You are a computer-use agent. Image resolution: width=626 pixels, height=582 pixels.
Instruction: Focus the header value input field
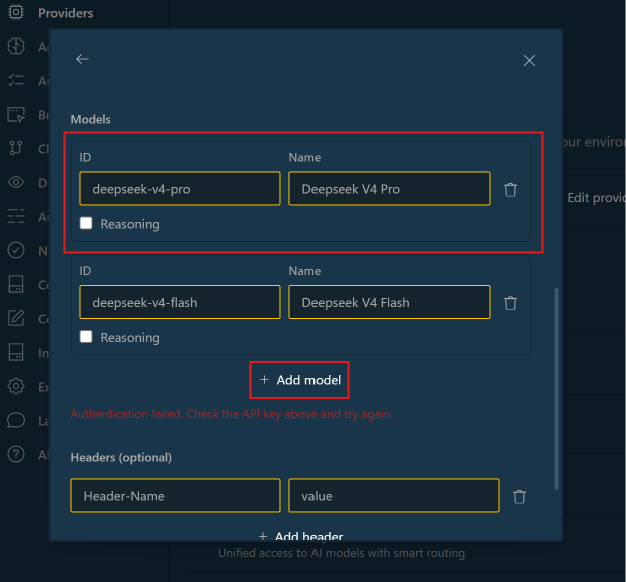pos(394,495)
